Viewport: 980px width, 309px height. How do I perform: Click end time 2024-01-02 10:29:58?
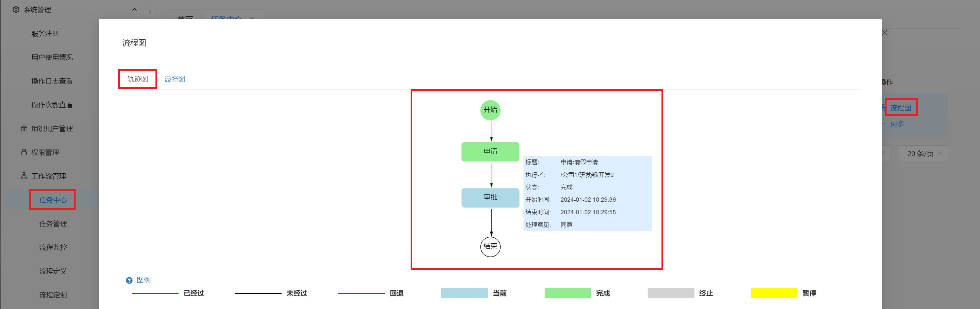click(x=588, y=212)
